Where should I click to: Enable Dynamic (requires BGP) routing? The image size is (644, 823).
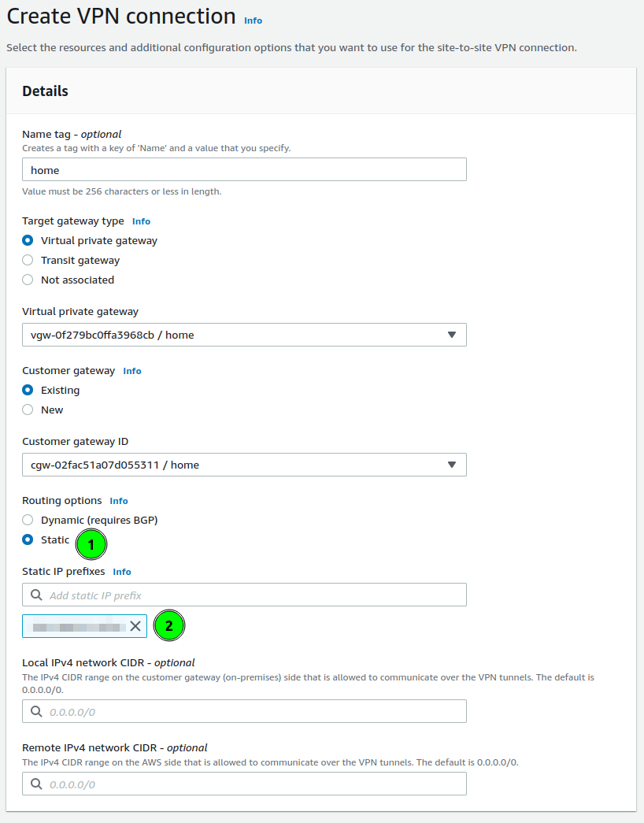tap(28, 521)
